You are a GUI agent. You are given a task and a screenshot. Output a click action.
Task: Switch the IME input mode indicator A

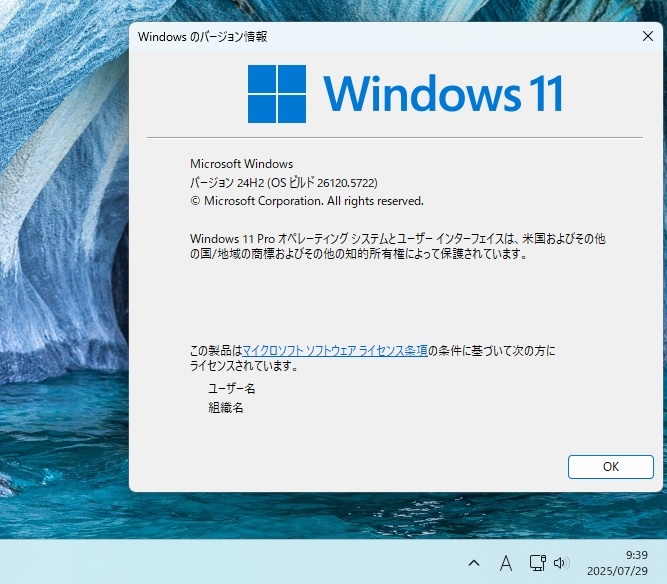[505, 563]
